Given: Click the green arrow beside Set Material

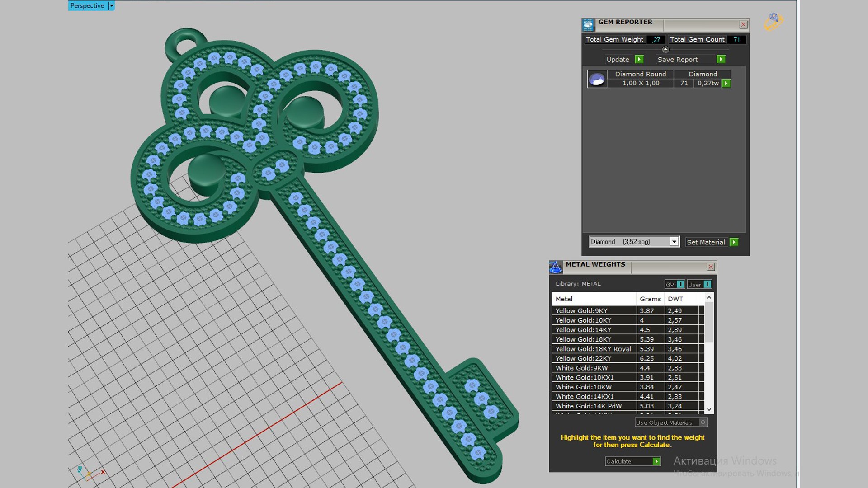Looking at the screenshot, I should coord(734,242).
